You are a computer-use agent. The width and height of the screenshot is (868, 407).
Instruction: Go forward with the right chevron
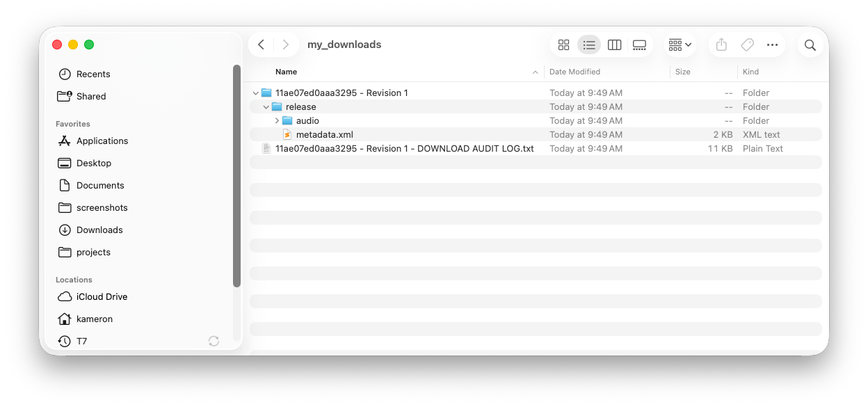click(285, 45)
